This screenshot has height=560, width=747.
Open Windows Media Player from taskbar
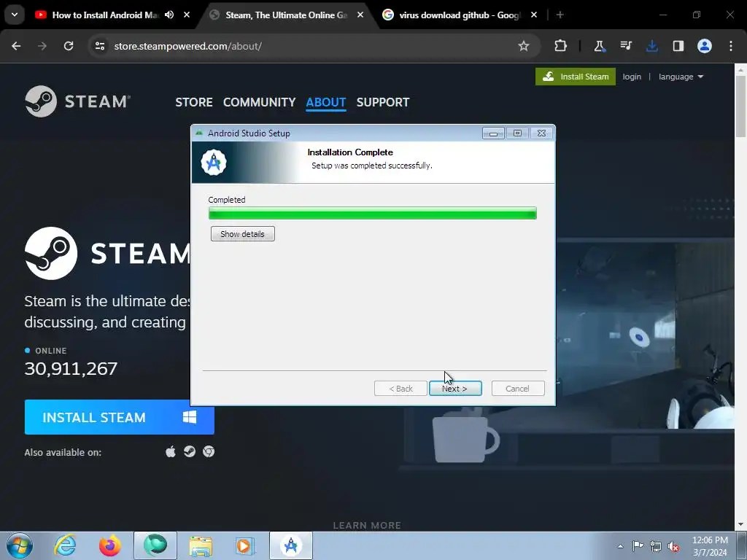tap(245, 545)
